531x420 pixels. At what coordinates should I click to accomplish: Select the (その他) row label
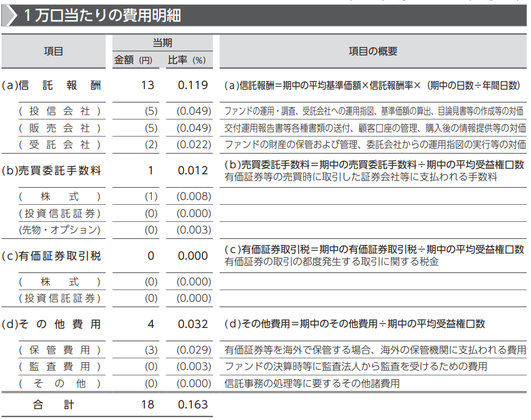point(60,383)
